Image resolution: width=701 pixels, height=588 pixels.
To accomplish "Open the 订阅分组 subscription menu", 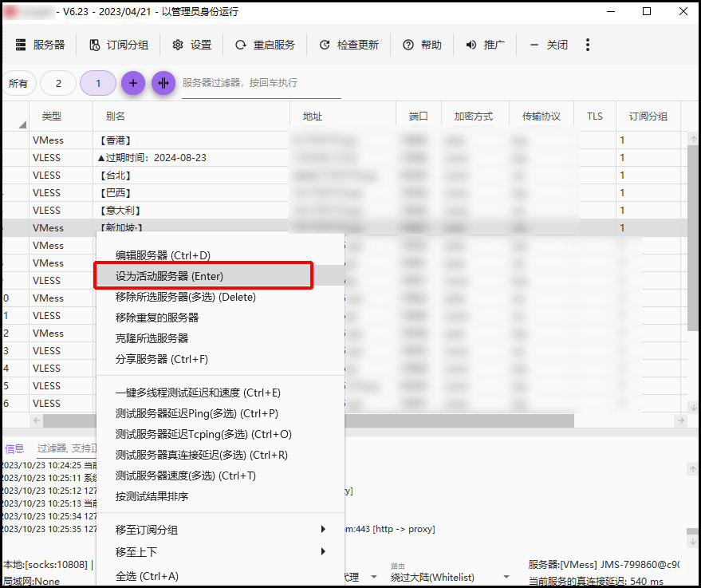I will click(x=119, y=45).
